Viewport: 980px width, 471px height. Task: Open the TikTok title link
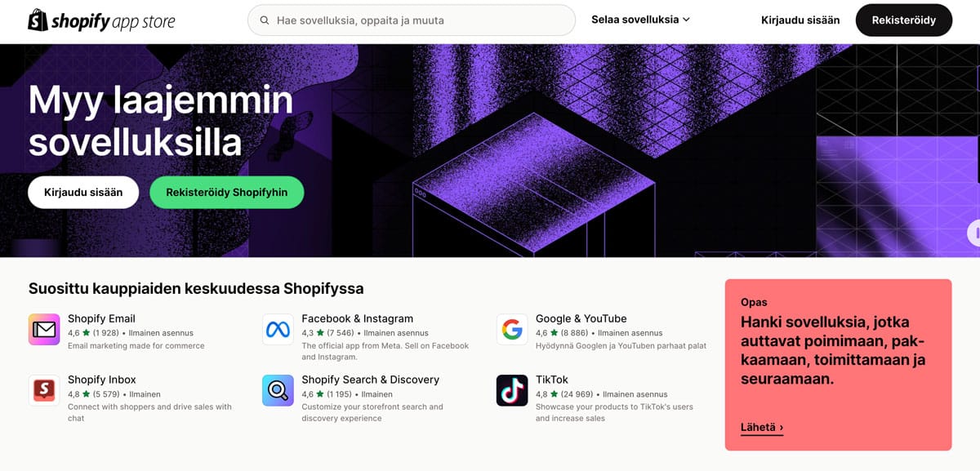552,380
